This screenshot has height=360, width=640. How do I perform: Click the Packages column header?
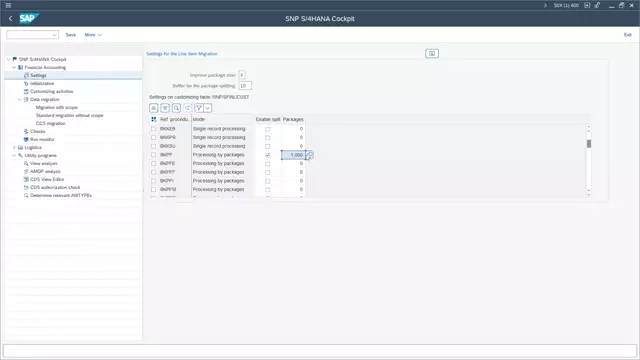coord(293,119)
